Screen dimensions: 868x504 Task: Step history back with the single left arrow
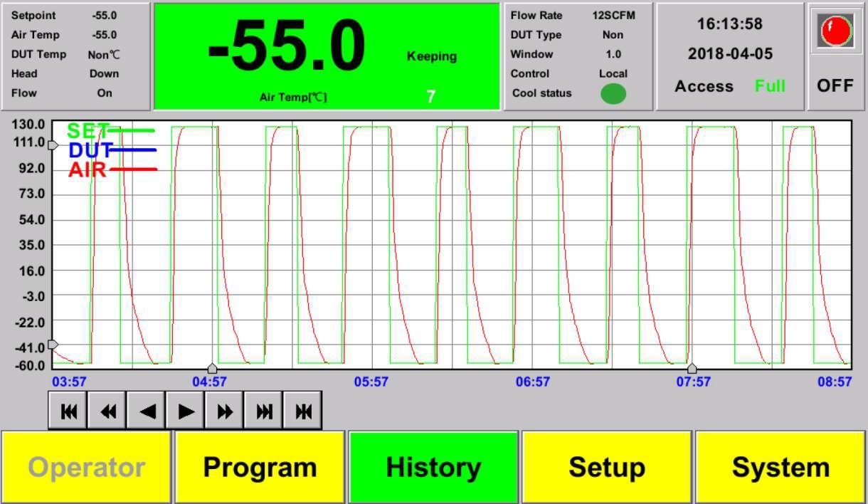tap(147, 411)
